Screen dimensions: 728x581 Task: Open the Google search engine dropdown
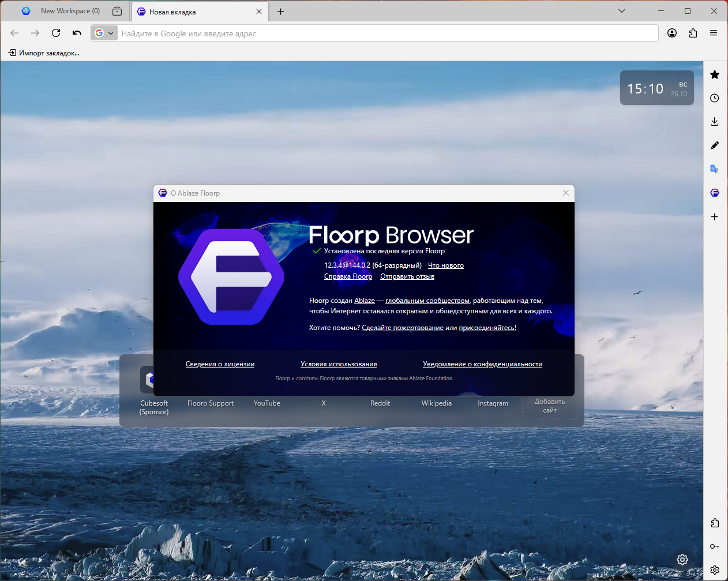[x=104, y=33]
